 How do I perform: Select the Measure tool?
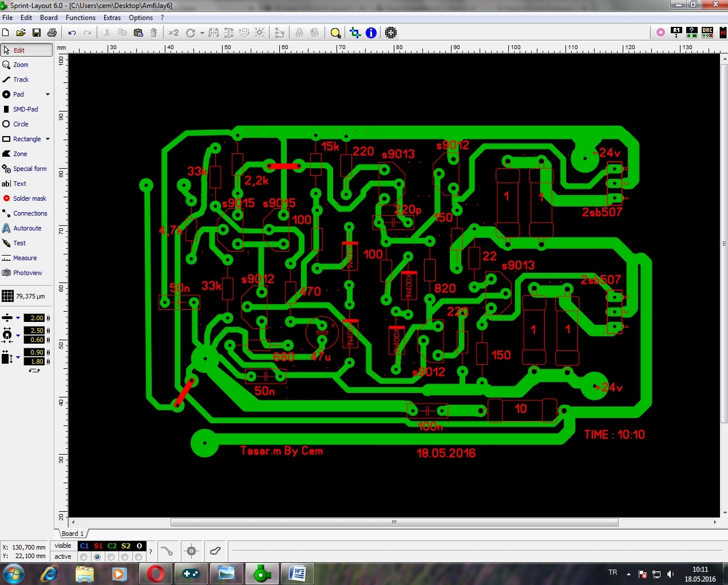pos(25,258)
